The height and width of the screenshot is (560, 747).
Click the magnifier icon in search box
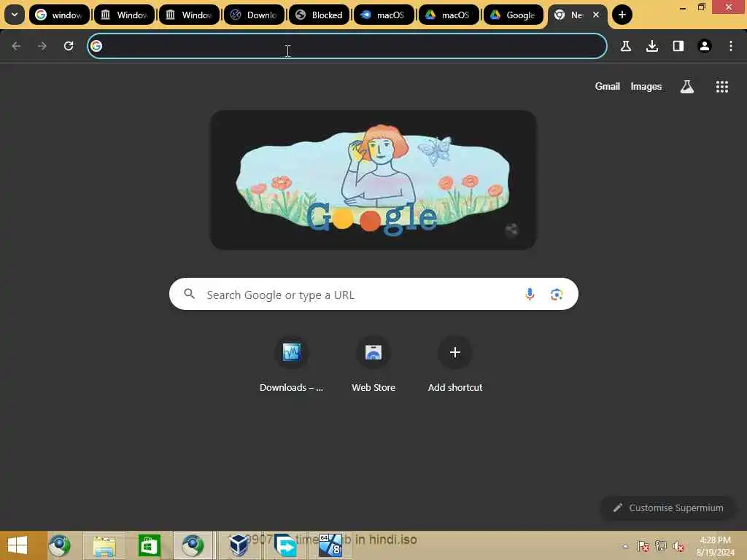[x=189, y=294]
